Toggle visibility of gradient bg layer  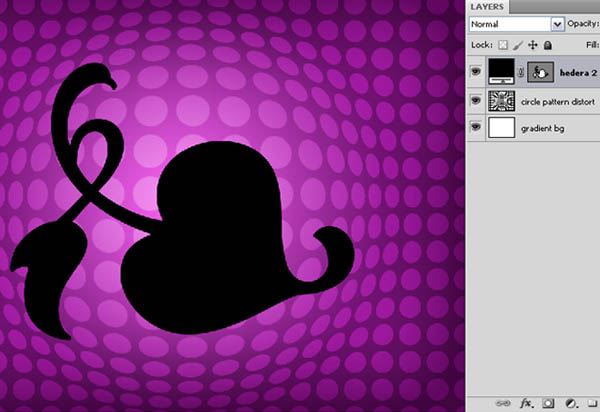point(474,127)
